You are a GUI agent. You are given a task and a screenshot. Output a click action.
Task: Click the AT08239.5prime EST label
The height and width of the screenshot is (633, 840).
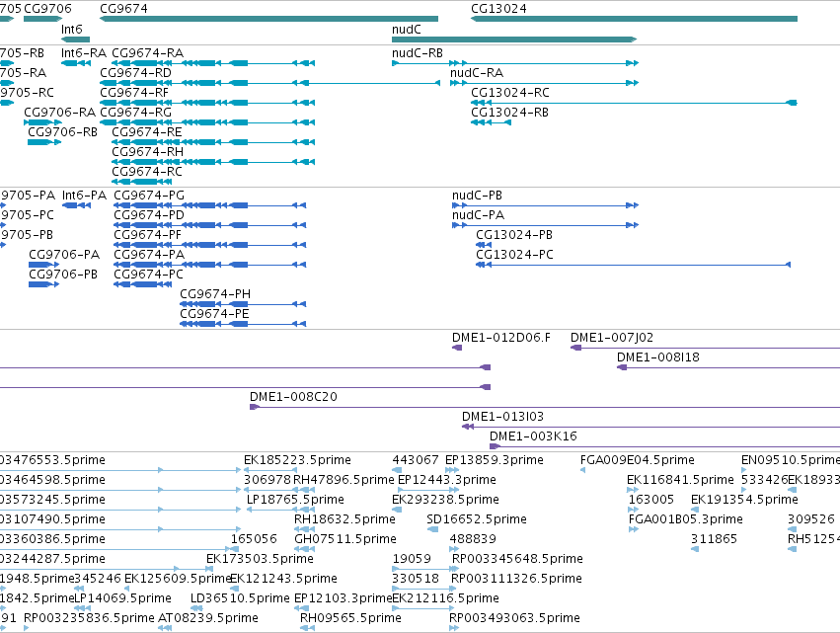click(208, 618)
